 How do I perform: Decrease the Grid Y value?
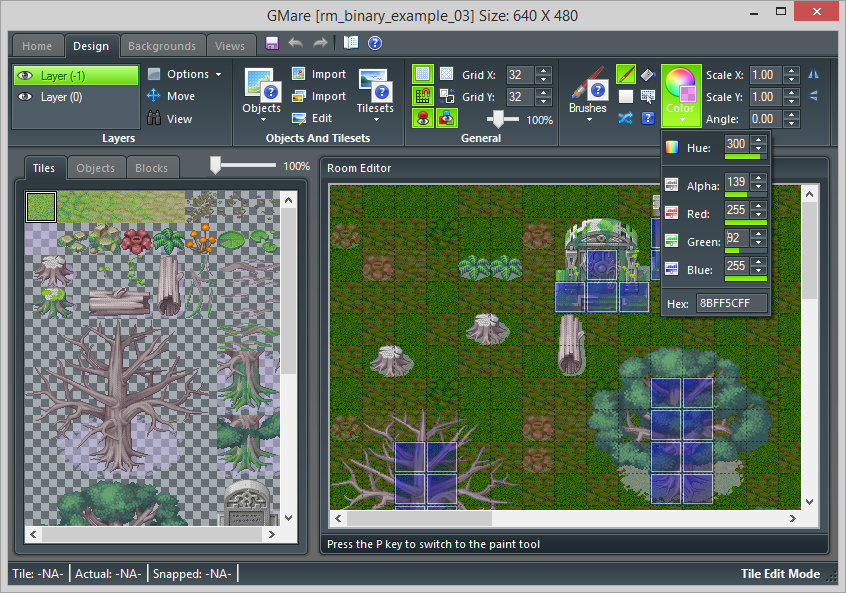(544, 101)
